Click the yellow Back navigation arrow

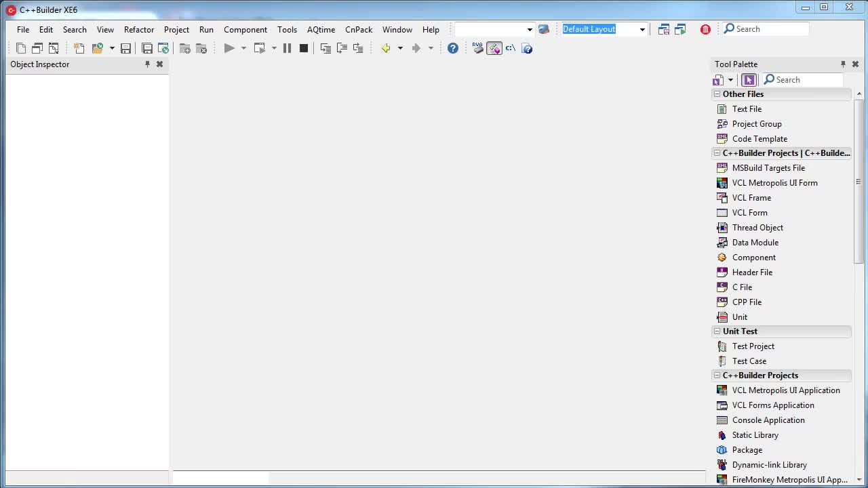pos(386,48)
